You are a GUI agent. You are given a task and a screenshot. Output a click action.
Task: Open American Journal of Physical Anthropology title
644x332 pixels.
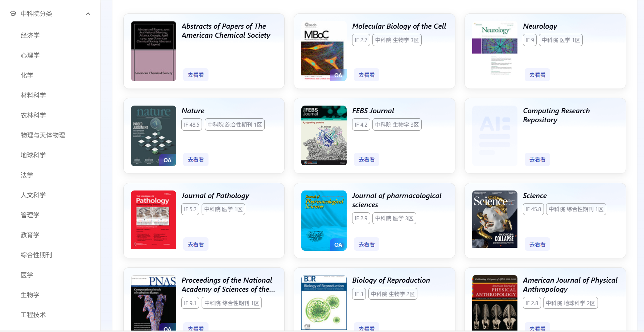(570, 285)
